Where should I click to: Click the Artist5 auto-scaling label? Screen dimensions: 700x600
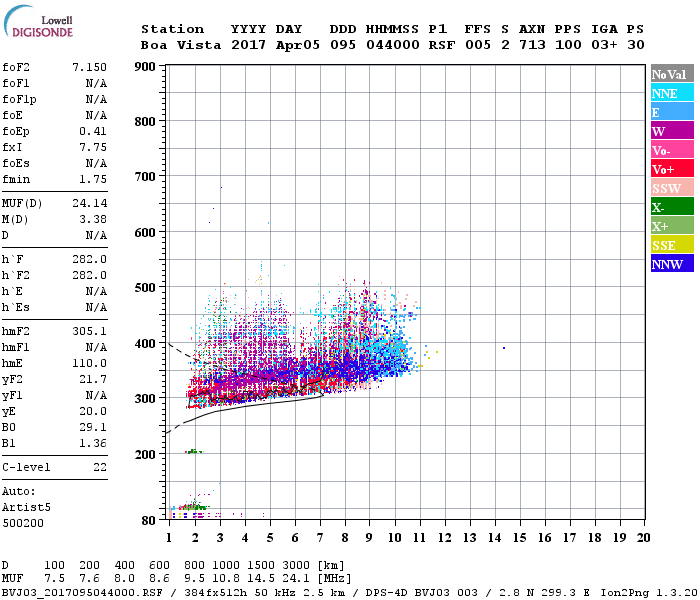[x=26, y=508]
